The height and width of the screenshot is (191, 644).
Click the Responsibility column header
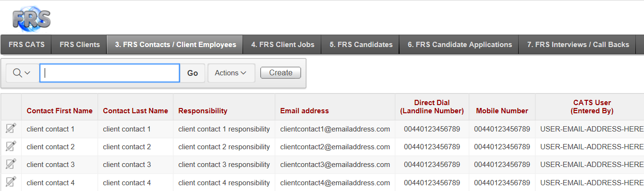(203, 111)
